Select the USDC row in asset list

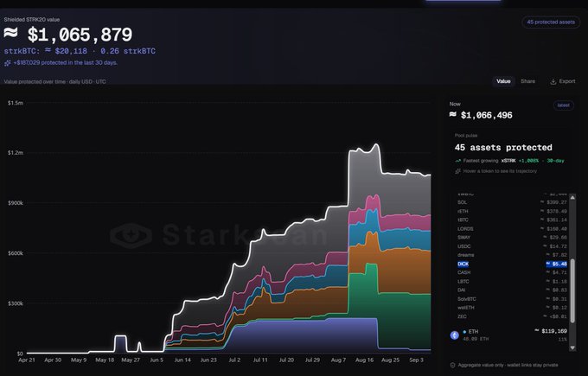[512, 246]
